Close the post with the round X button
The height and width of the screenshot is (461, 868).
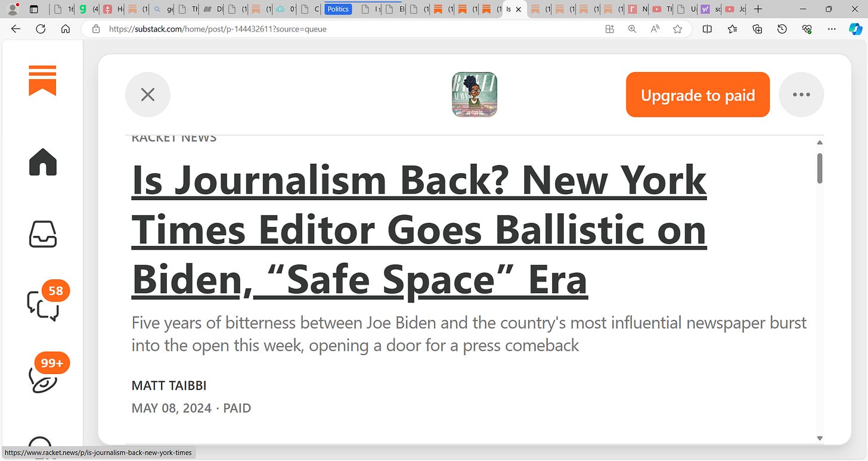[148, 94]
